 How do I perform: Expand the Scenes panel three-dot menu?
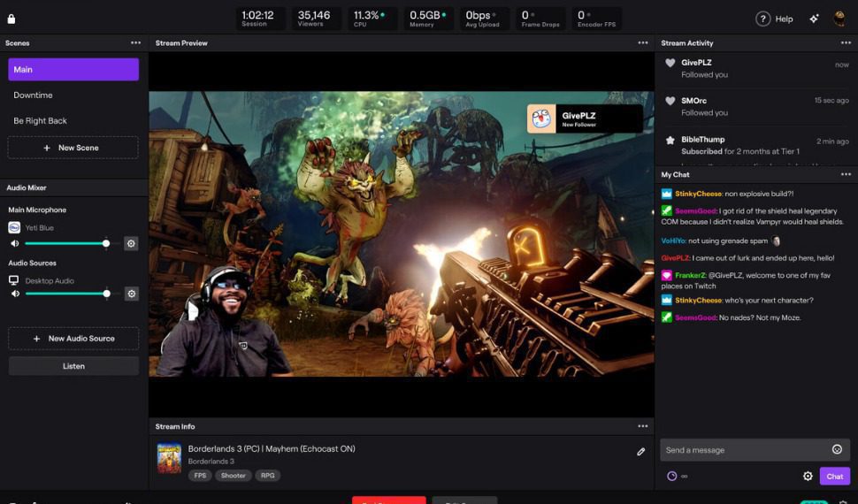click(135, 42)
